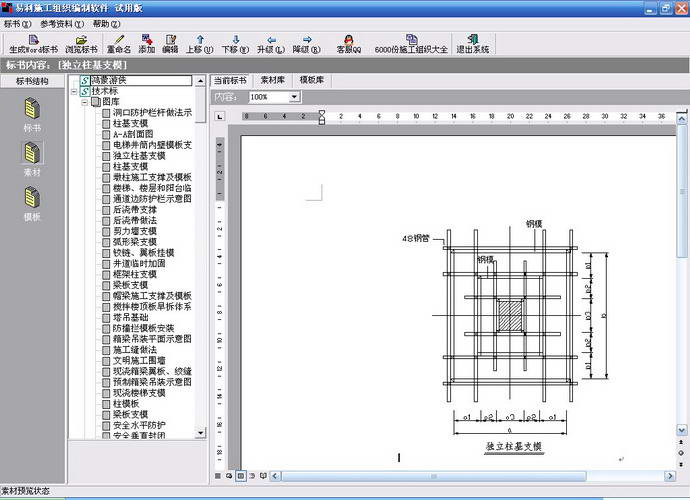Select tree item 框架柱支模
690x500 pixels.
click(x=135, y=274)
